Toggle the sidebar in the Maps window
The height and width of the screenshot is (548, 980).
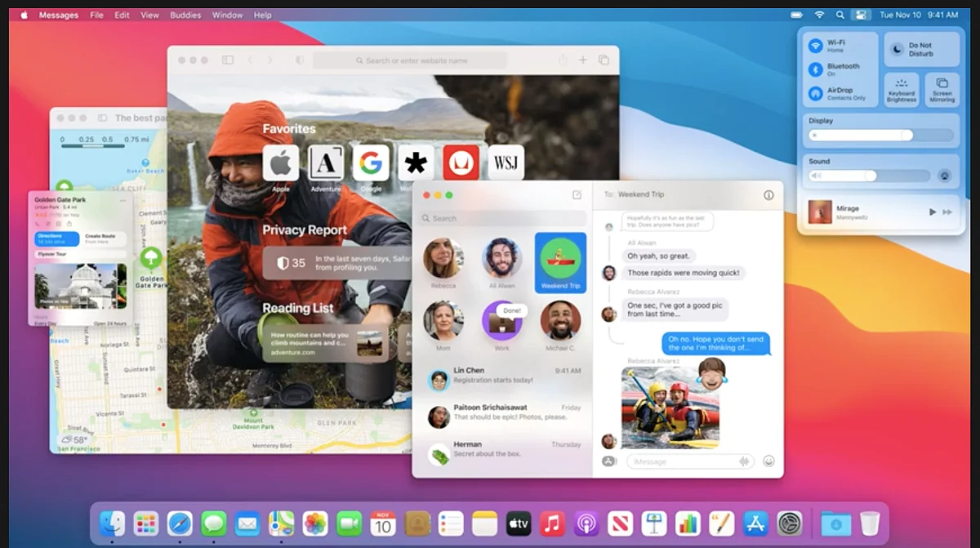coord(102,118)
